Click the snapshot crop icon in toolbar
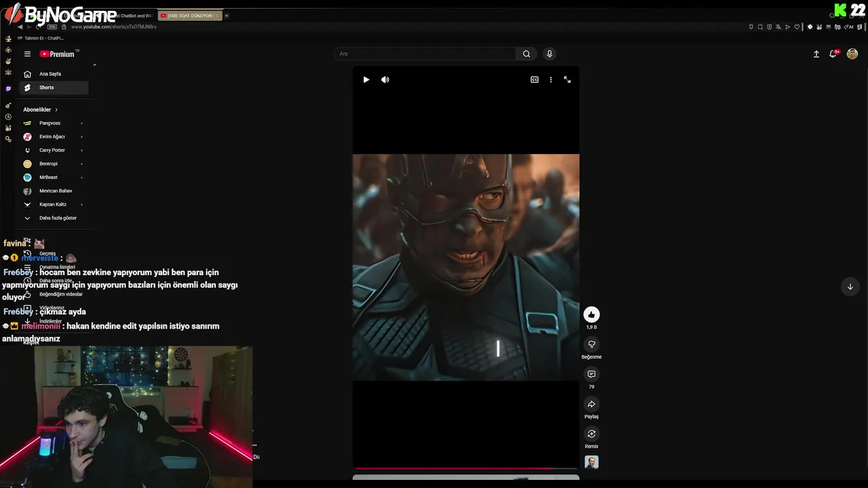The height and width of the screenshot is (488, 868). click(x=760, y=27)
